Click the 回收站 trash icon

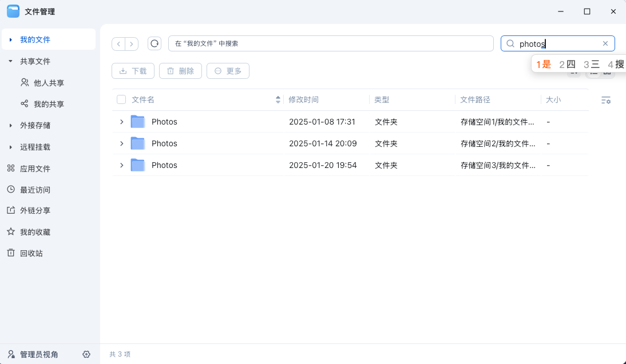(x=11, y=253)
